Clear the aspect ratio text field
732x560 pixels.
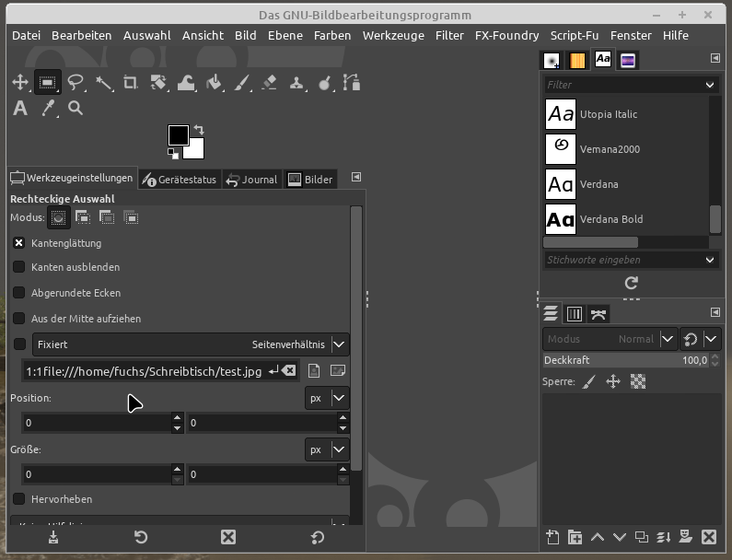289,371
